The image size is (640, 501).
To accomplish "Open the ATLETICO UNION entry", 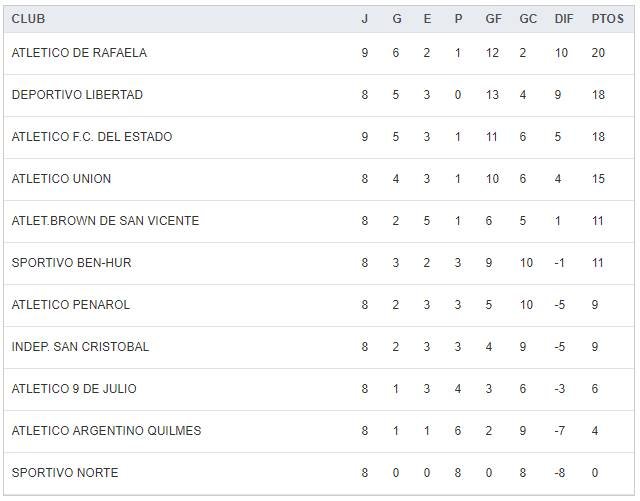I will 61,179.
